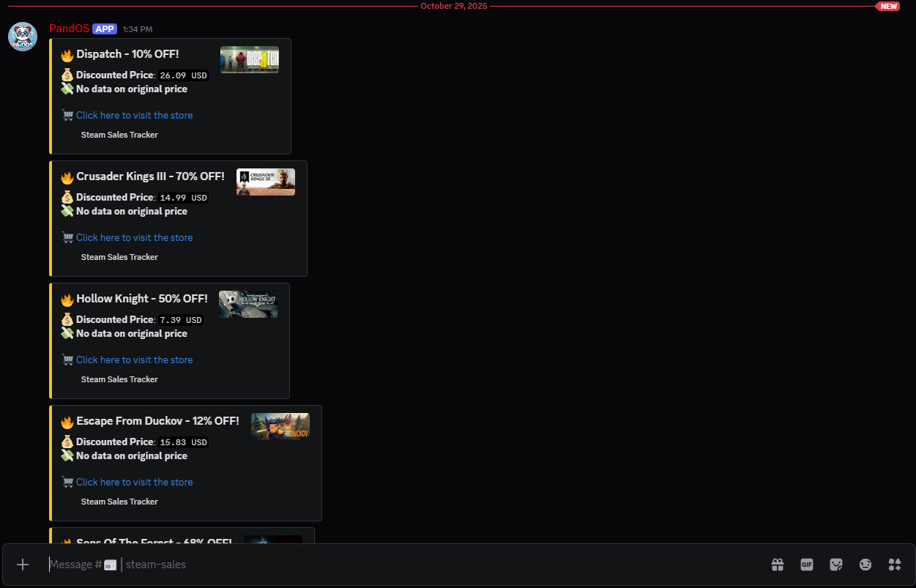Click the Dispatch game thumbnail

pyautogui.click(x=250, y=59)
